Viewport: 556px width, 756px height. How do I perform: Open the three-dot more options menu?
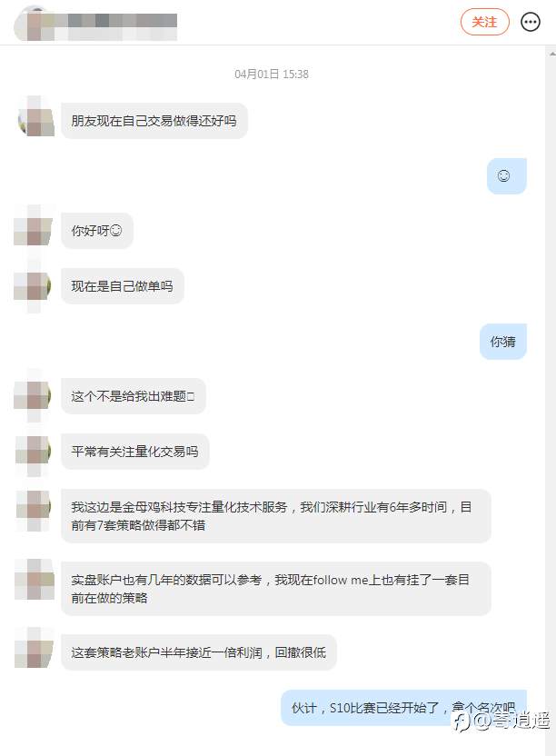(x=531, y=22)
